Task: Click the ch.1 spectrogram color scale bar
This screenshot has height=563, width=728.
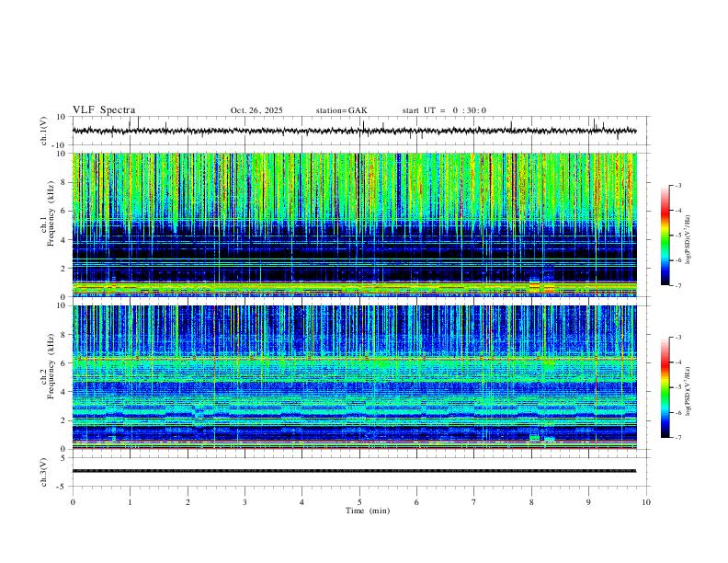Action: point(665,236)
